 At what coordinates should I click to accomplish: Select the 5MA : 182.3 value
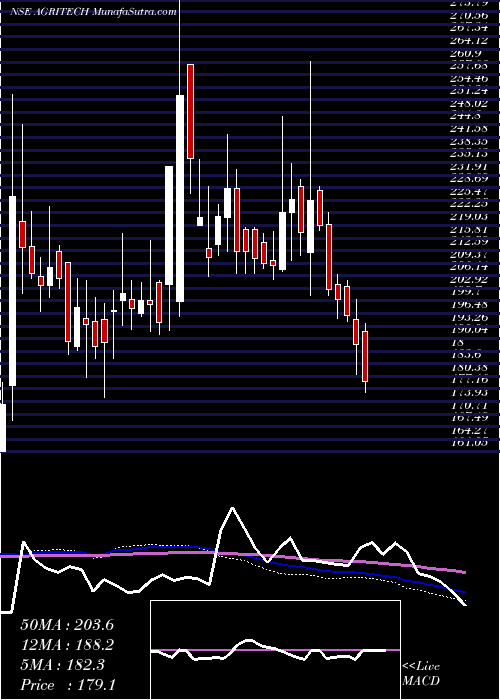[x=62, y=665]
